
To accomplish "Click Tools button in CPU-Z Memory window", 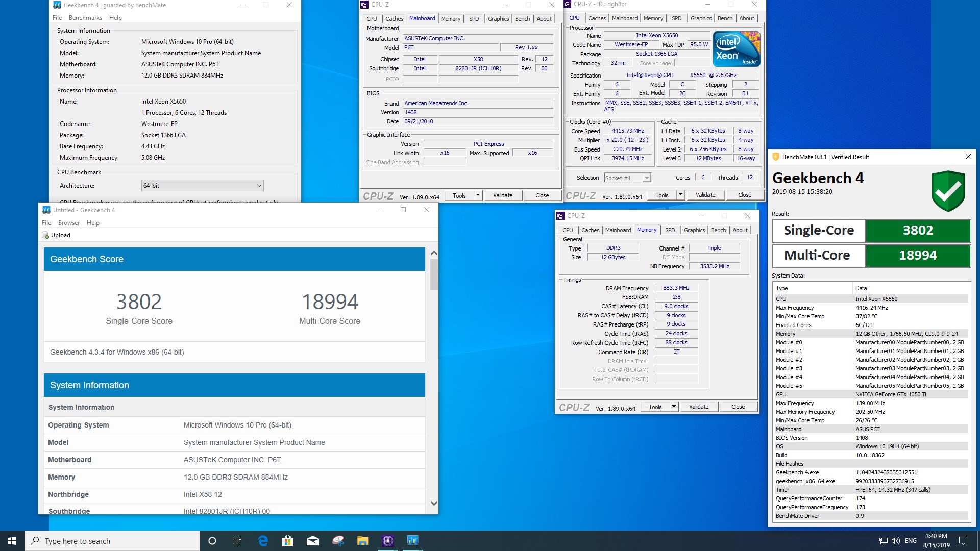I will pos(655,407).
